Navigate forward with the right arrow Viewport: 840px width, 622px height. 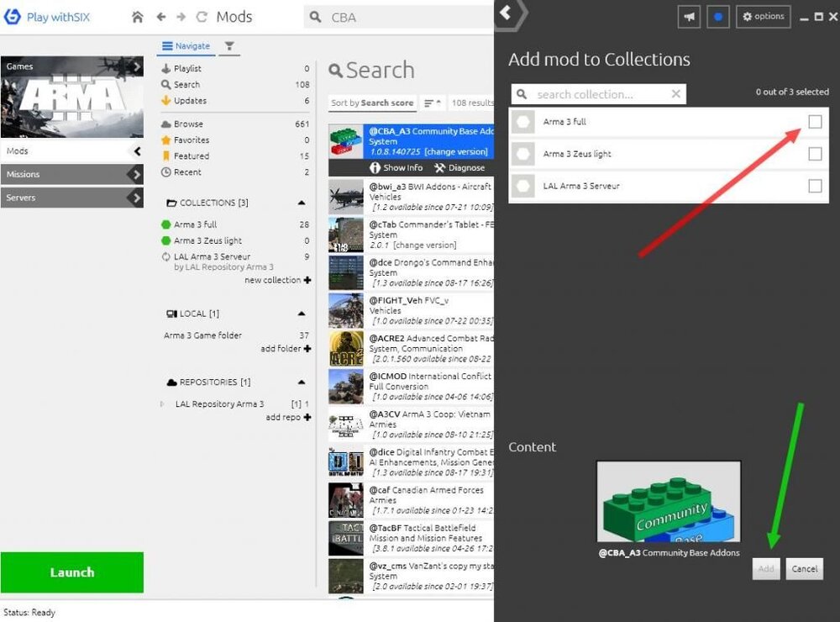tap(181, 17)
